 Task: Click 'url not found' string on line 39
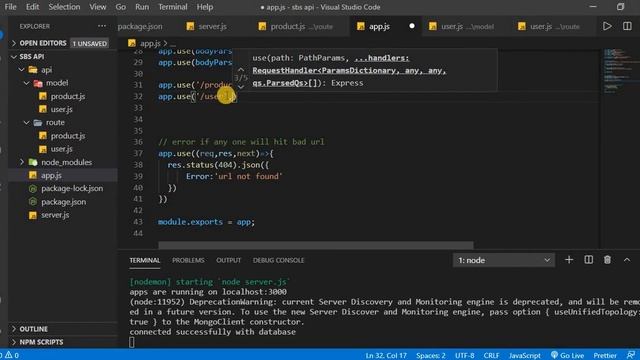pyautogui.click(x=248, y=176)
